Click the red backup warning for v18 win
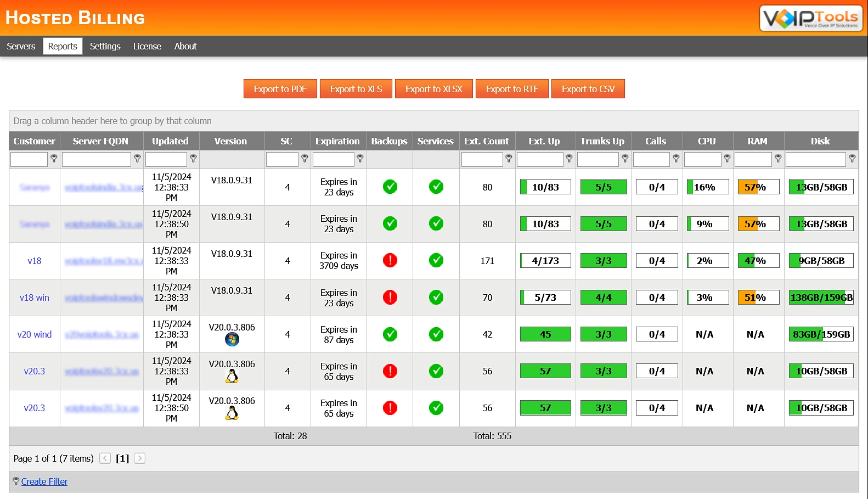Viewport: 868px width, 499px height. tap(390, 297)
